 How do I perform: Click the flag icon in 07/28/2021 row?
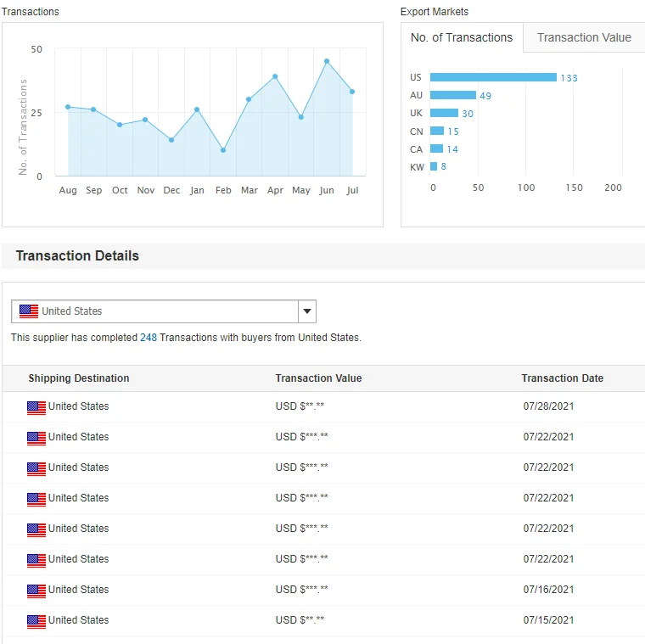point(36,407)
